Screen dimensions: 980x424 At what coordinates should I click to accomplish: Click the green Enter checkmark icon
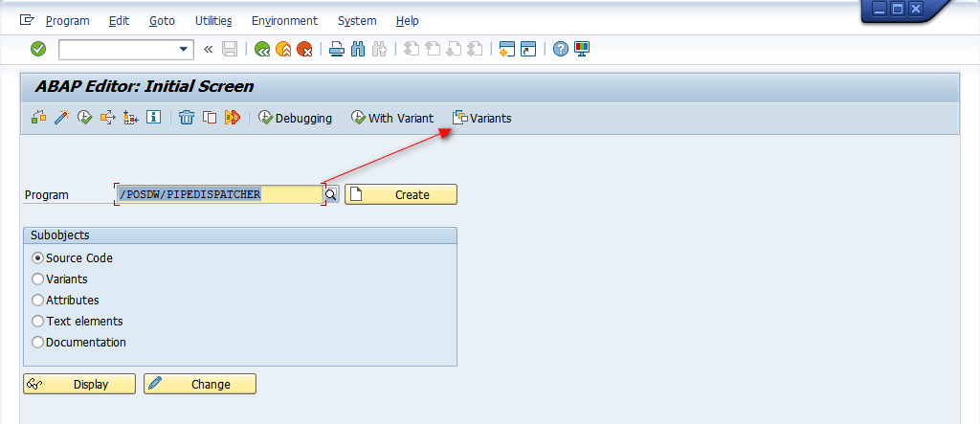click(38, 49)
